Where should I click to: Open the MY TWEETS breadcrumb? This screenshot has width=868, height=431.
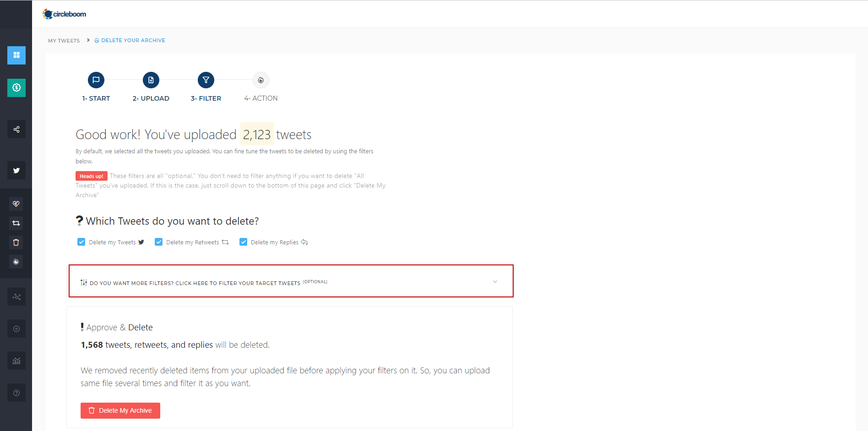click(x=64, y=40)
